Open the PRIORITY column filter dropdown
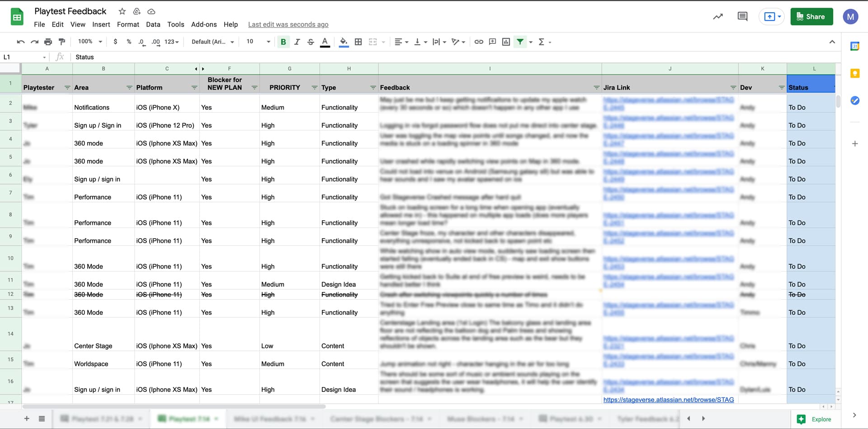 point(314,88)
